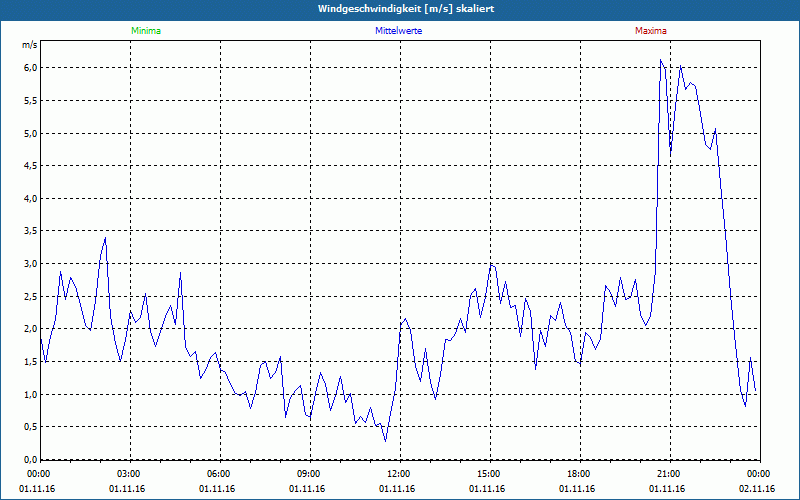Click the 01.11.16 date beneath 18:00
The height and width of the screenshot is (500, 800).
coord(577,489)
